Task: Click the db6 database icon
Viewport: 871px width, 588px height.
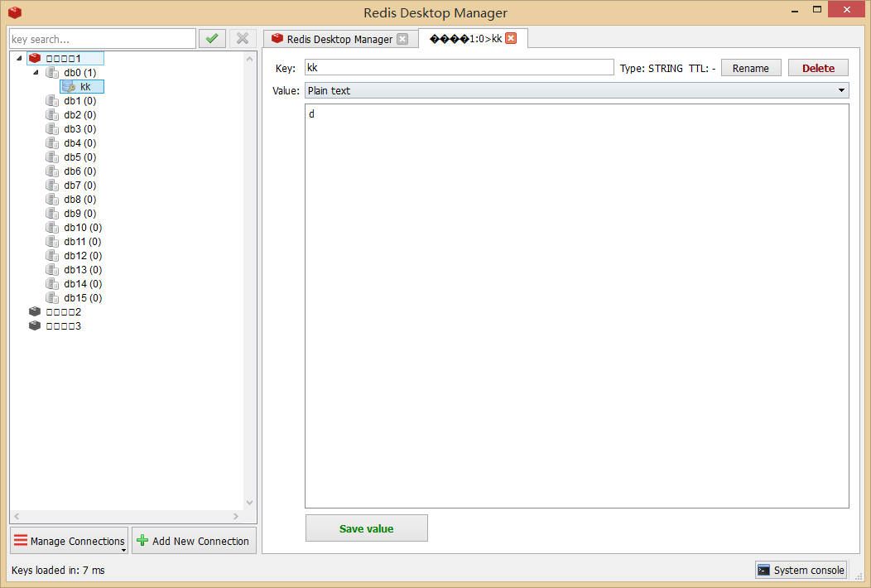Action: pyautogui.click(x=52, y=171)
